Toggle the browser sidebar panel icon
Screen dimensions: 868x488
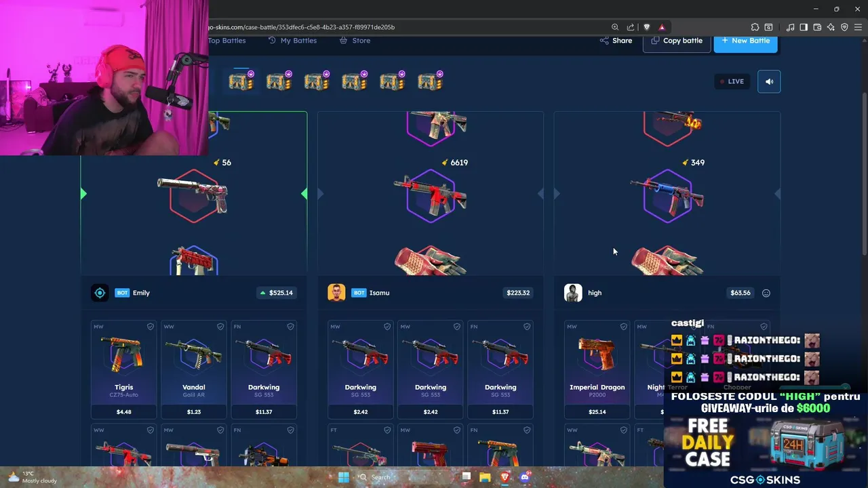(804, 27)
